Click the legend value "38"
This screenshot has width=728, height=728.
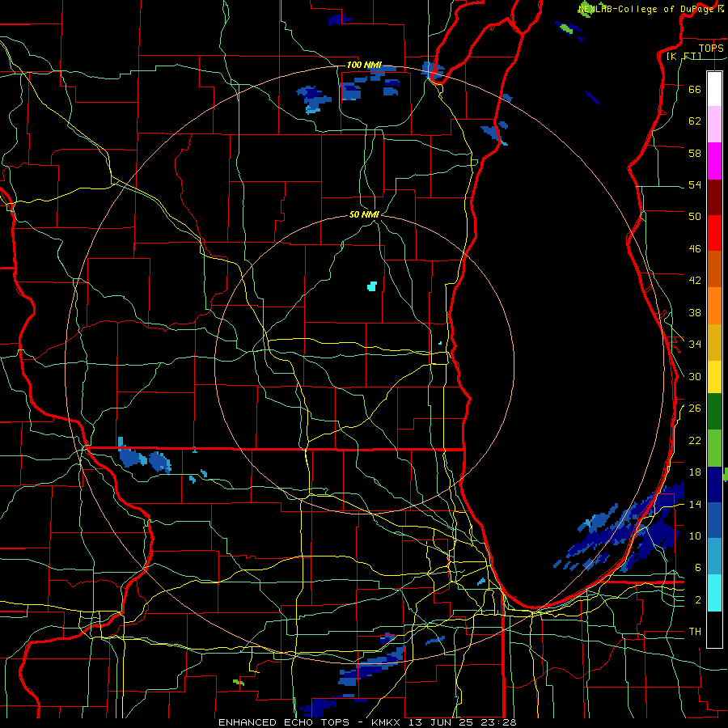point(695,312)
